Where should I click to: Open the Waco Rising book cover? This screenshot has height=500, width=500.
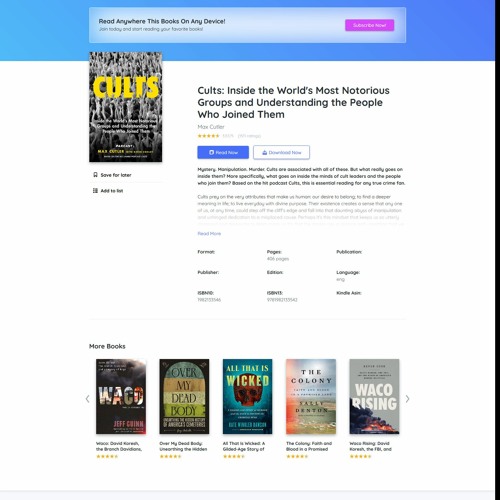click(x=374, y=396)
